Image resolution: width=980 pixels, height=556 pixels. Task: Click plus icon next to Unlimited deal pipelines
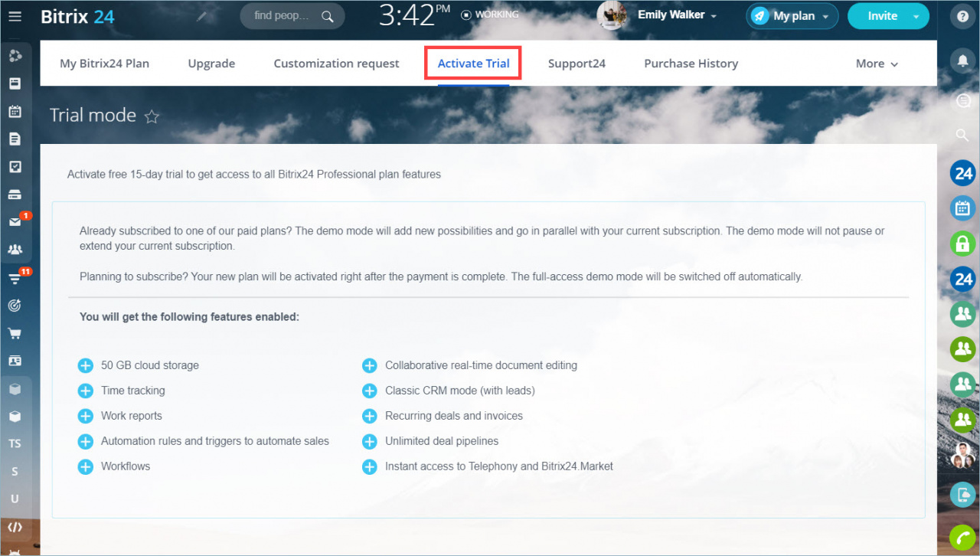(x=370, y=442)
